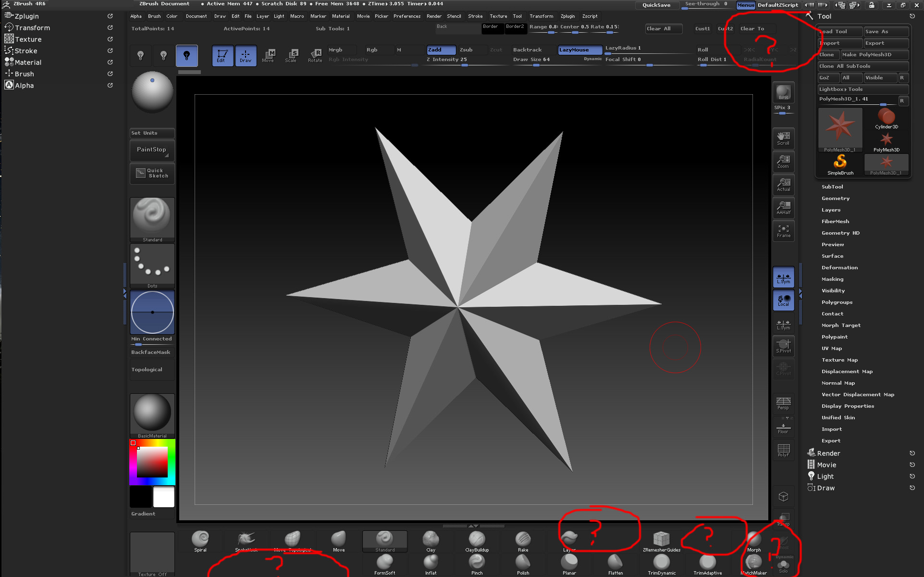Open the Dots stroke picker
The height and width of the screenshot is (577, 924).
(x=152, y=265)
